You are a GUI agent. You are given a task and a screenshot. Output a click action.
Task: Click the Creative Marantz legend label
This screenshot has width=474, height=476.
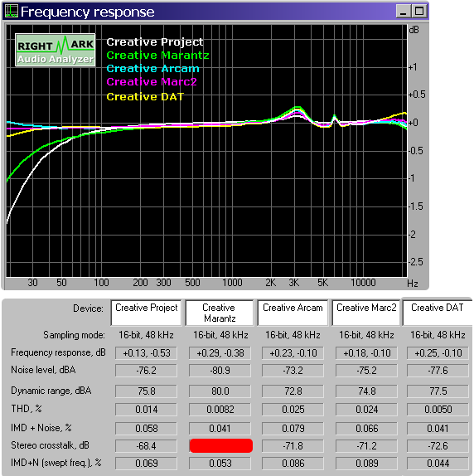(157, 56)
